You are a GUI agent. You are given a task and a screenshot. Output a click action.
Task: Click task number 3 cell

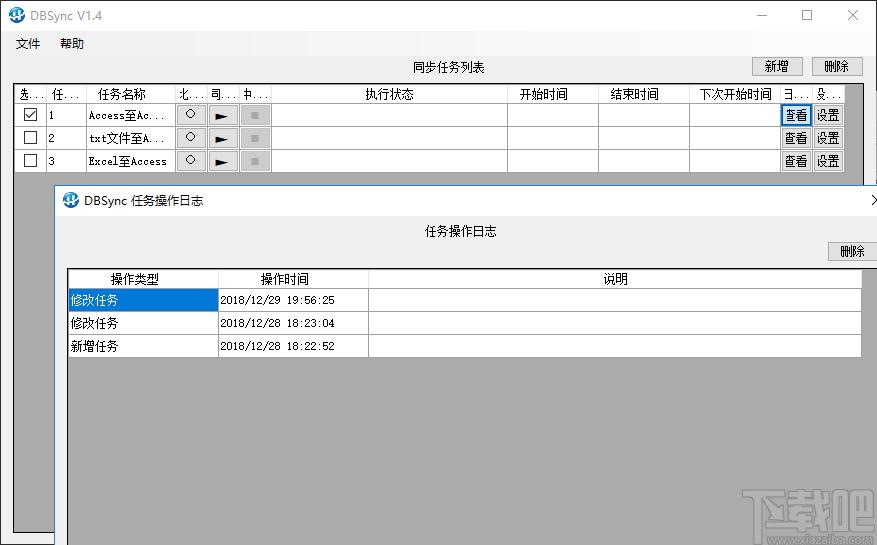pos(66,161)
